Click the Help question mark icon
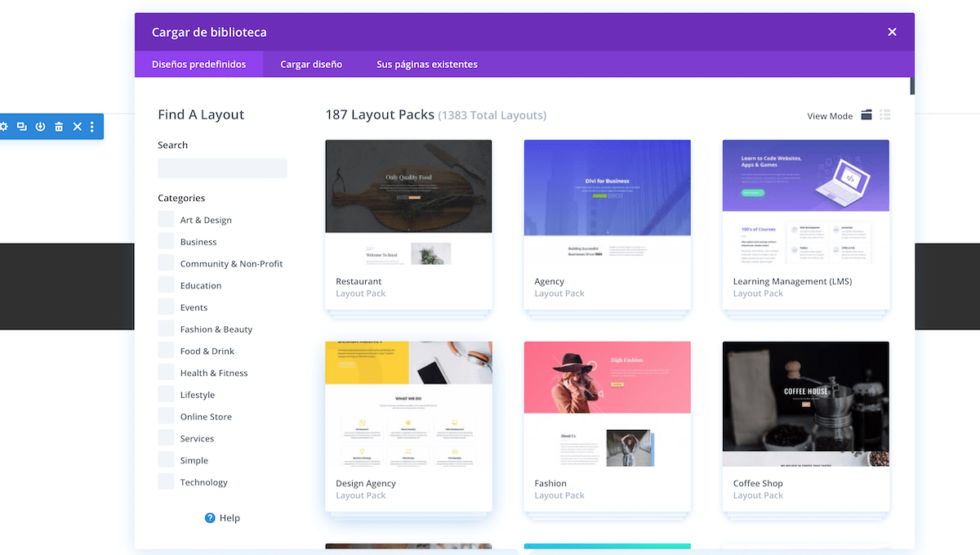 click(210, 517)
